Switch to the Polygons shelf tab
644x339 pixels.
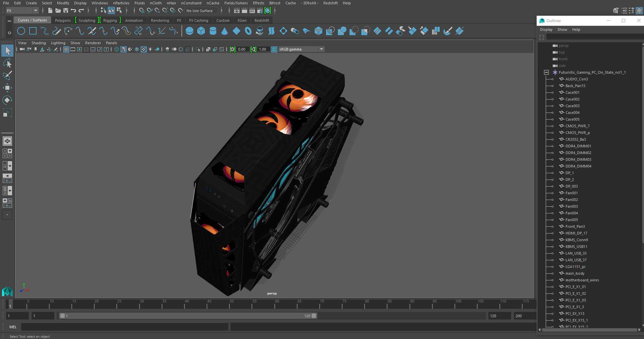pos(63,20)
